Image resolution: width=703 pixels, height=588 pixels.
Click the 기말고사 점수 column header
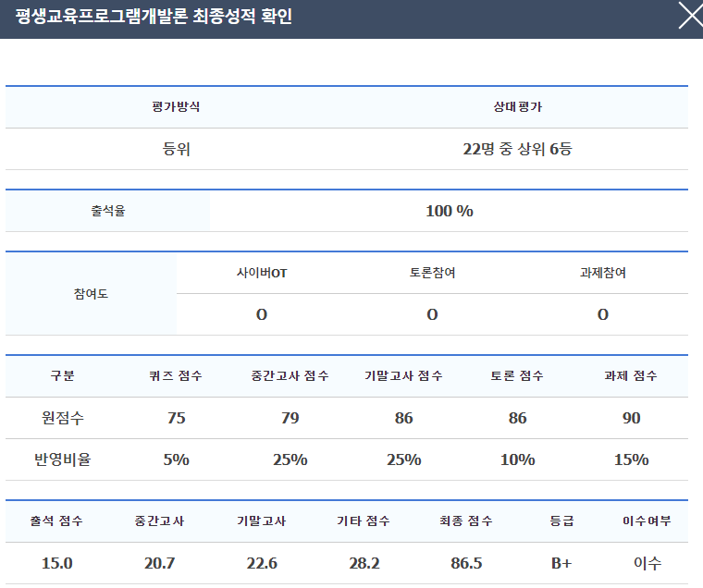point(403,375)
